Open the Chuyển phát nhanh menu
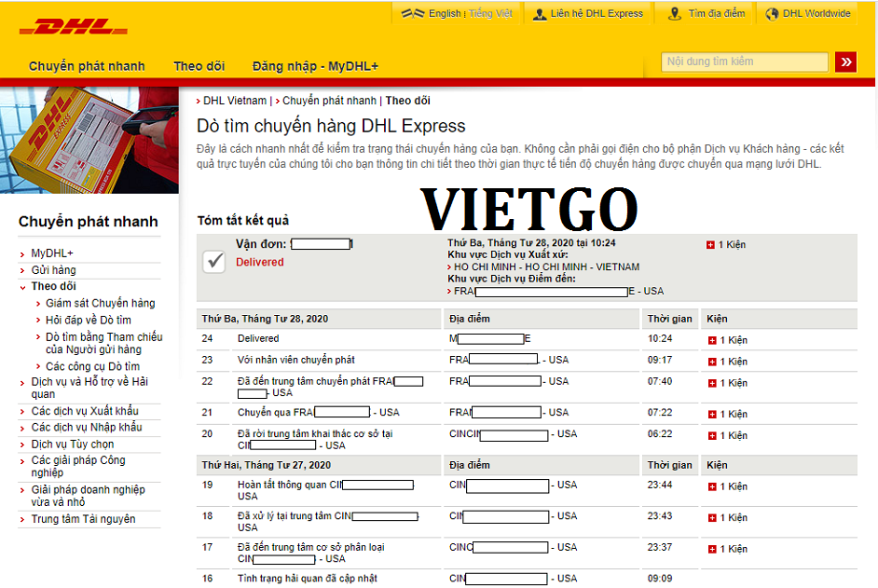 pyautogui.click(x=87, y=66)
